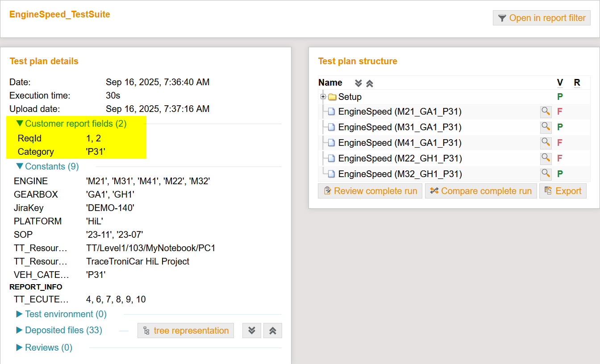Click magnifier icon for EngineSpeed (M22_GH1_P31)
600x364 pixels.
point(546,158)
